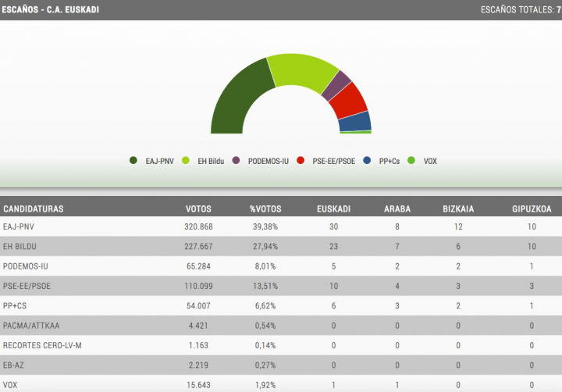Select the dark green EAJ-PNV chart segment

(233, 97)
